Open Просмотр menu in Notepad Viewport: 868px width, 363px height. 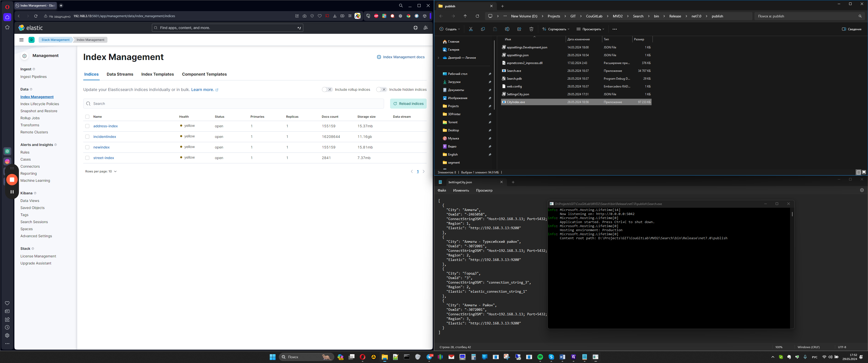(x=484, y=191)
